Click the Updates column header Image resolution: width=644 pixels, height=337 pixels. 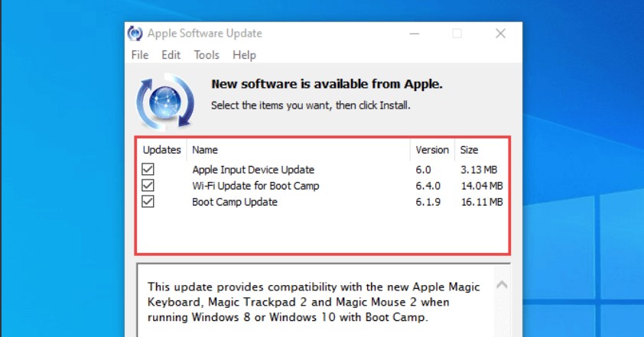[x=162, y=150]
